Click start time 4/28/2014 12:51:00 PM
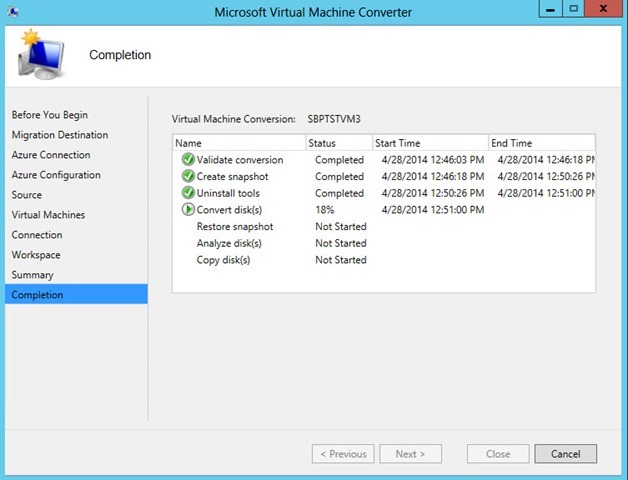Viewport: 628px width, 480px height. pos(433,210)
